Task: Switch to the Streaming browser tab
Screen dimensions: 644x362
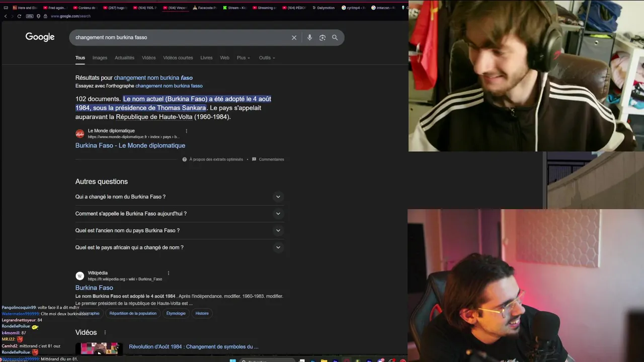Action: [x=264, y=8]
